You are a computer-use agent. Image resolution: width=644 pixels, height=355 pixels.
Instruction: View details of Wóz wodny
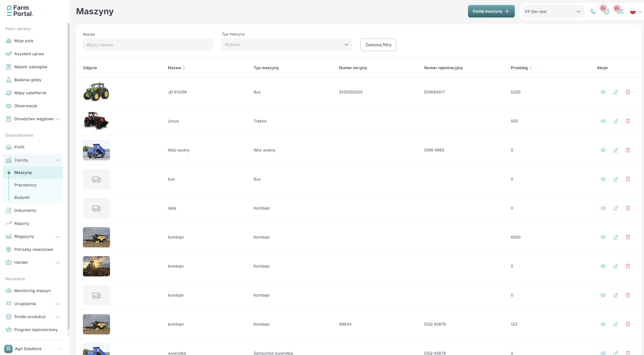tap(603, 150)
